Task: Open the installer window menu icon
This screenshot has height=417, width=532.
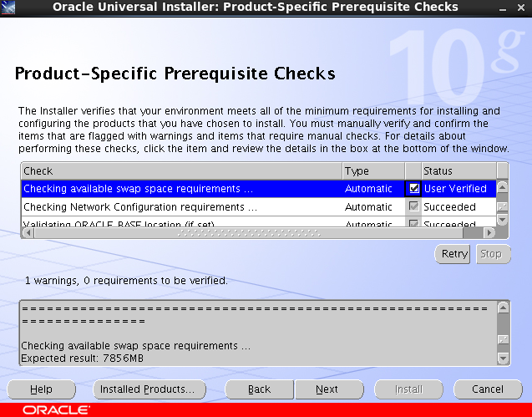Action: point(8,8)
